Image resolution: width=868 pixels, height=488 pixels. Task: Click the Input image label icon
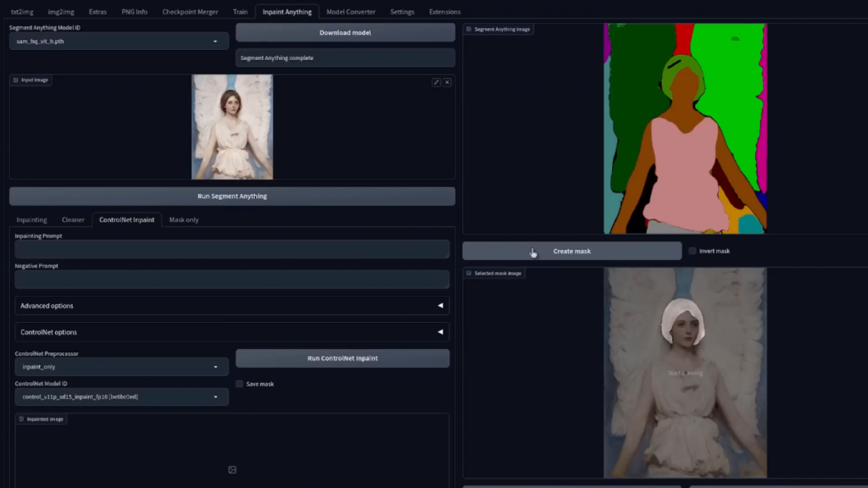16,80
